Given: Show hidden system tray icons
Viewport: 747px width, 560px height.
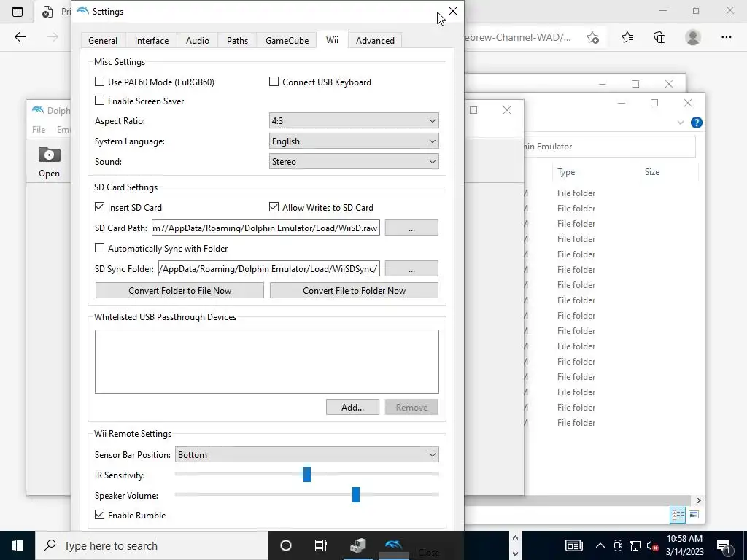Looking at the screenshot, I should [x=600, y=545].
